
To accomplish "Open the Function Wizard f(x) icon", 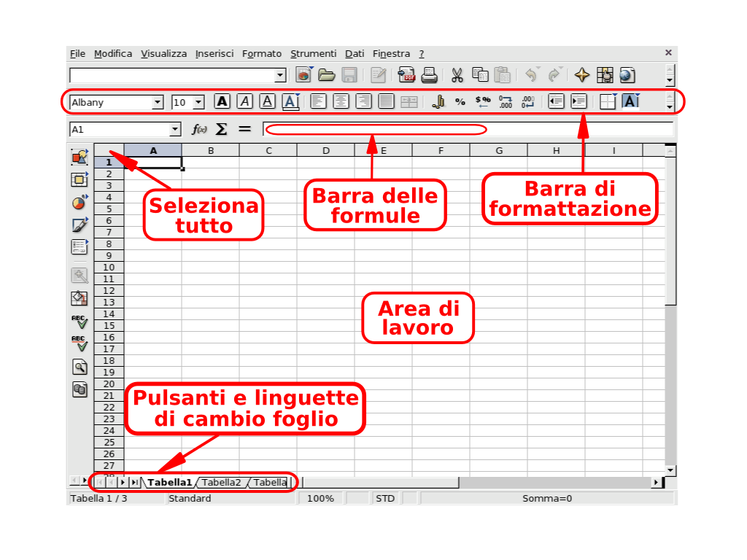I will 199,129.
